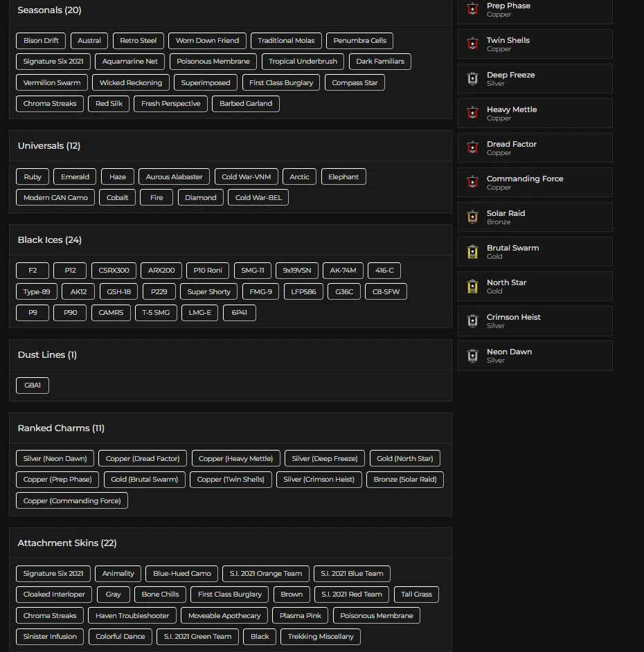The height and width of the screenshot is (652, 644).
Task: Select the Trekking Miscellany attachment skin tag
Action: 321,637
